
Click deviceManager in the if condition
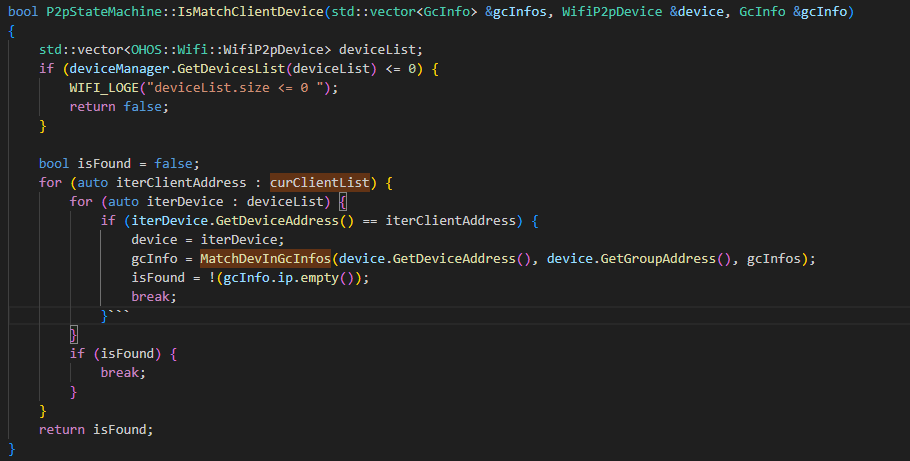[x=120, y=69]
